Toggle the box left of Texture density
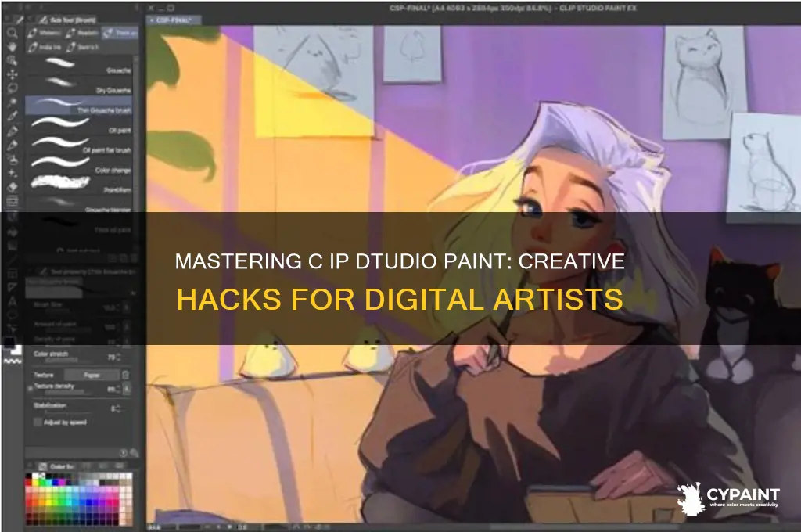 point(30,389)
